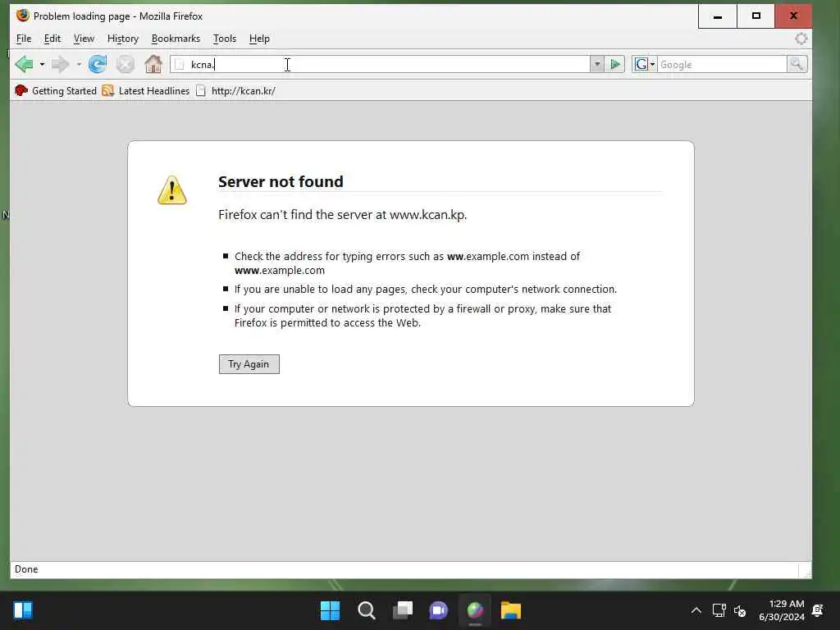
Task: Open the Latest Headlines feed bookmark
Action: tap(146, 90)
